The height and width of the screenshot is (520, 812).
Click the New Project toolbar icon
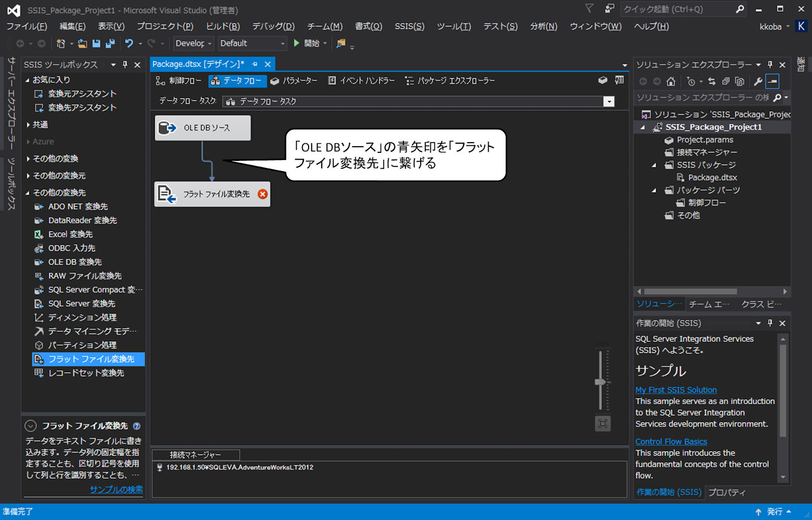[61, 43]
